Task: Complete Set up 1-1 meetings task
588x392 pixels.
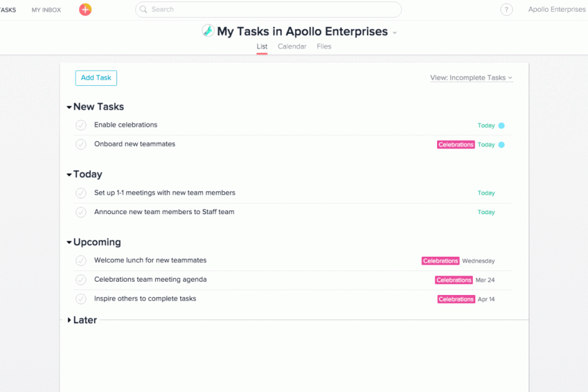Action: click(x=81, y=193)
